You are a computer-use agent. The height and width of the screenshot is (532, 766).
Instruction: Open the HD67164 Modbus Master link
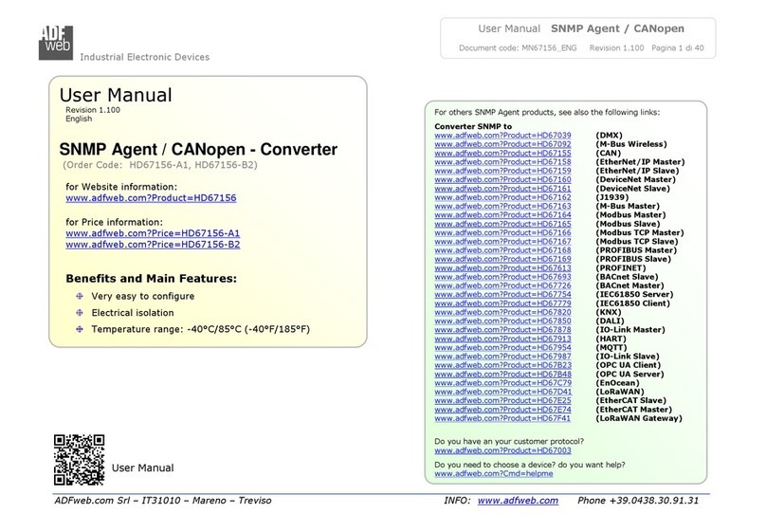click(x=502, y=214)
